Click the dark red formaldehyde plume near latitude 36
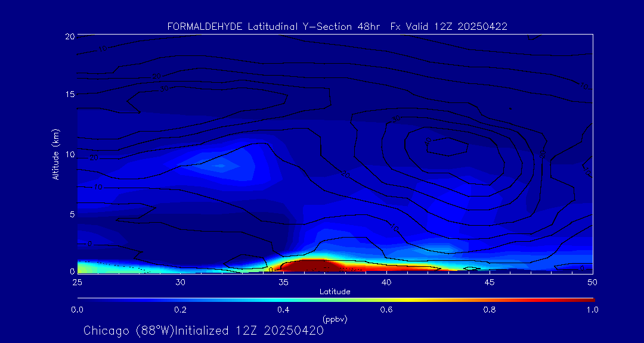Screen dimensions: 644x343 coord(314,265)
